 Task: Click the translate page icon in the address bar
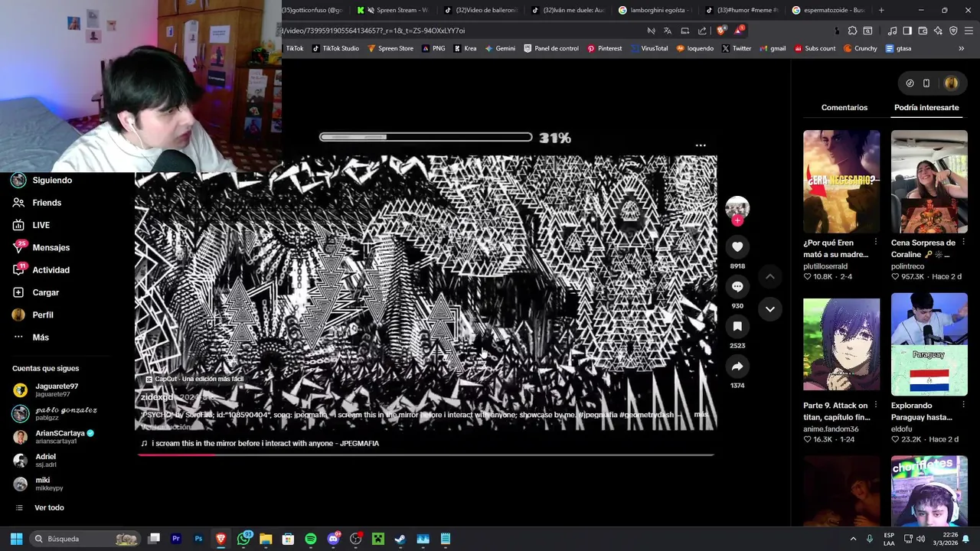coord(668,31)
